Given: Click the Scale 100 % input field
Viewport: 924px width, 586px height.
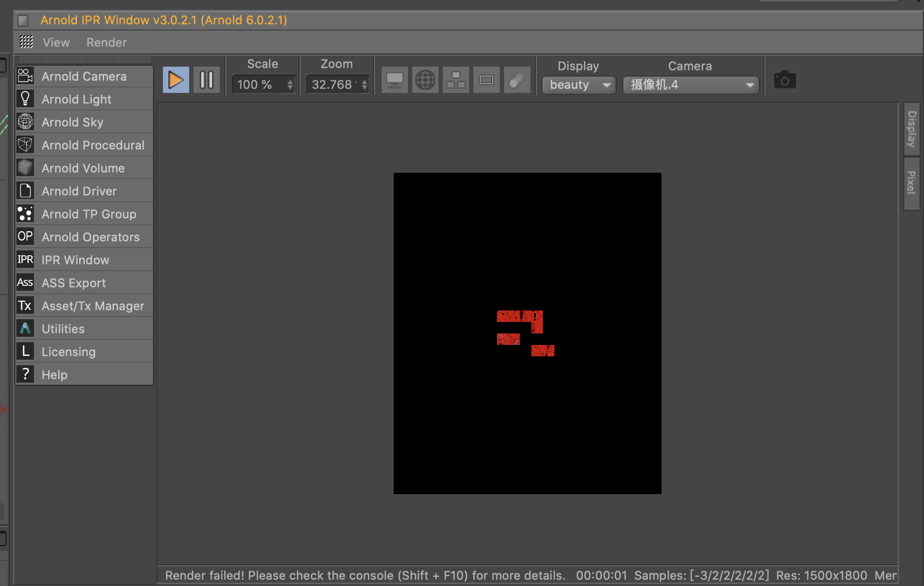Looking at the screenshot, I should (x=258, y=85).
